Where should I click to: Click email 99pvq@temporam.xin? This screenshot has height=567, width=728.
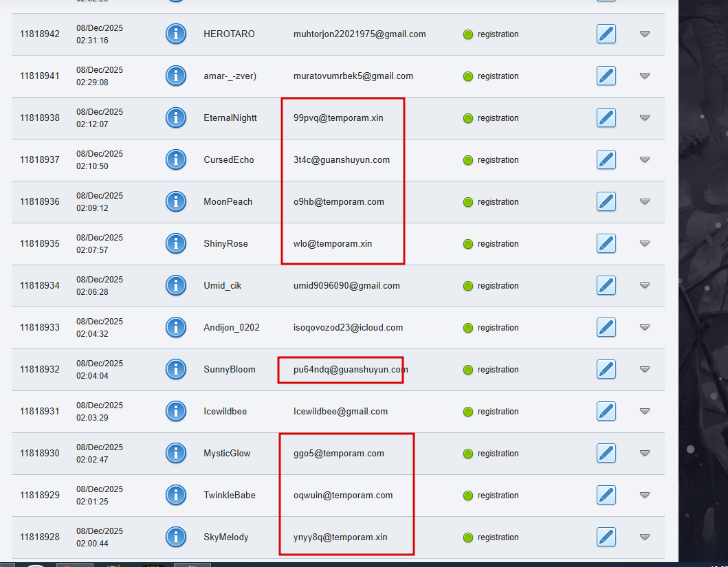point(338,118)
